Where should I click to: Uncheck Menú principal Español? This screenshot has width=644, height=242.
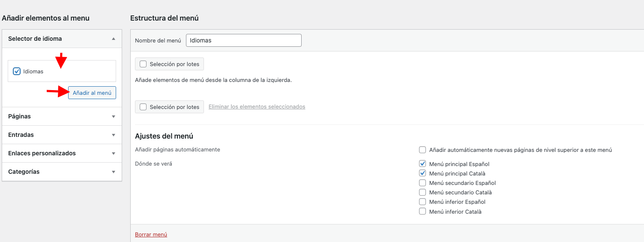(x=422, y=164)
